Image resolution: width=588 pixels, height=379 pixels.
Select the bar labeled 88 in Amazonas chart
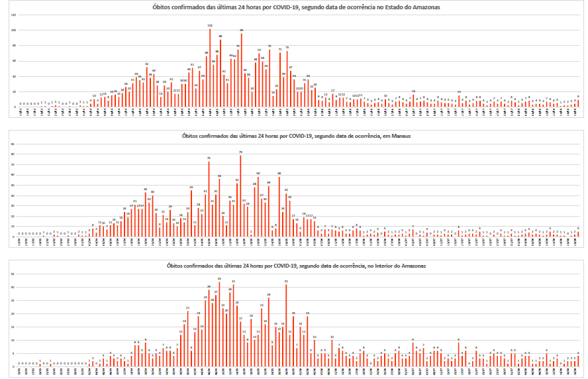[220, 73]
